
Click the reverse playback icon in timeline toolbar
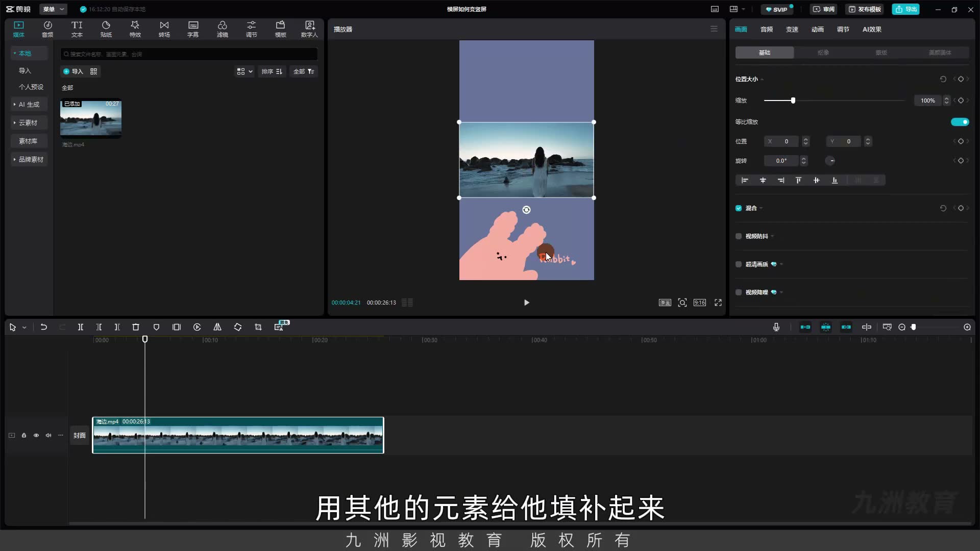coord(197,327)
